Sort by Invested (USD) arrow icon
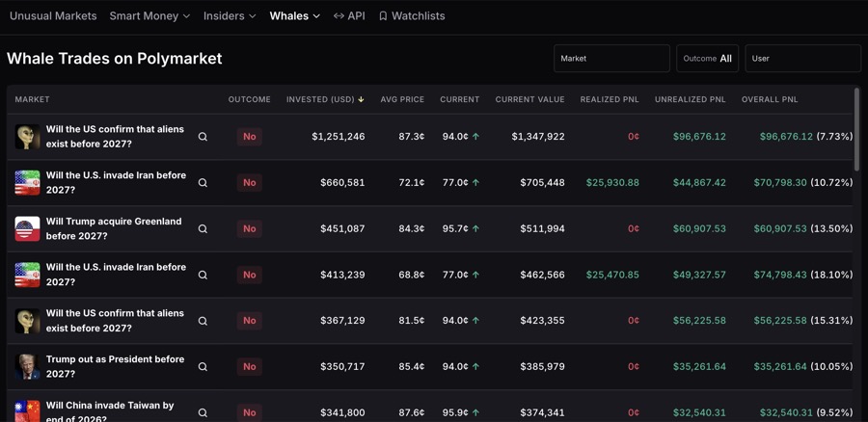The width and height of the screenshot is (868, 422). pyautogui.click(x=361, y=99)
